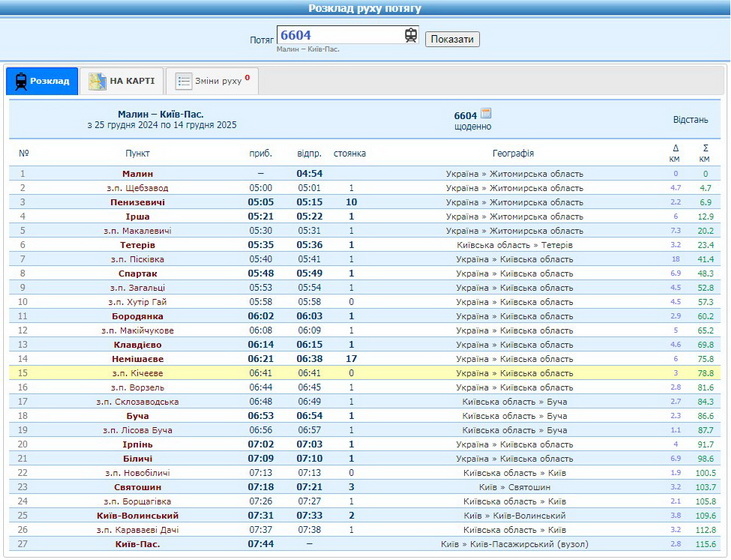
Task: Click the train icon inside the search field
Action: pos(410,35)
